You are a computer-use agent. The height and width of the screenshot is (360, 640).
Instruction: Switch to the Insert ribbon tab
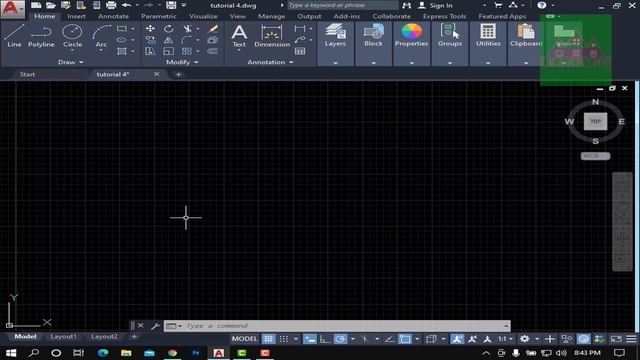[x=76, y=16]
